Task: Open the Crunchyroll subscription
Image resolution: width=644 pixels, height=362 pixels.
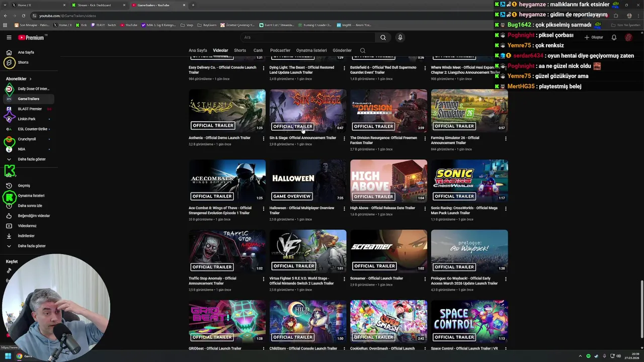Action: pyautogui.click(x=28, y=139)
